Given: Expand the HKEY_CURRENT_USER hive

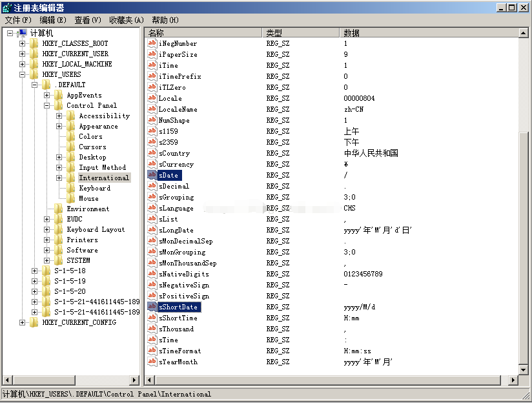Looking at the screenshot, I should pyautogui.click(x=22, y=54).
